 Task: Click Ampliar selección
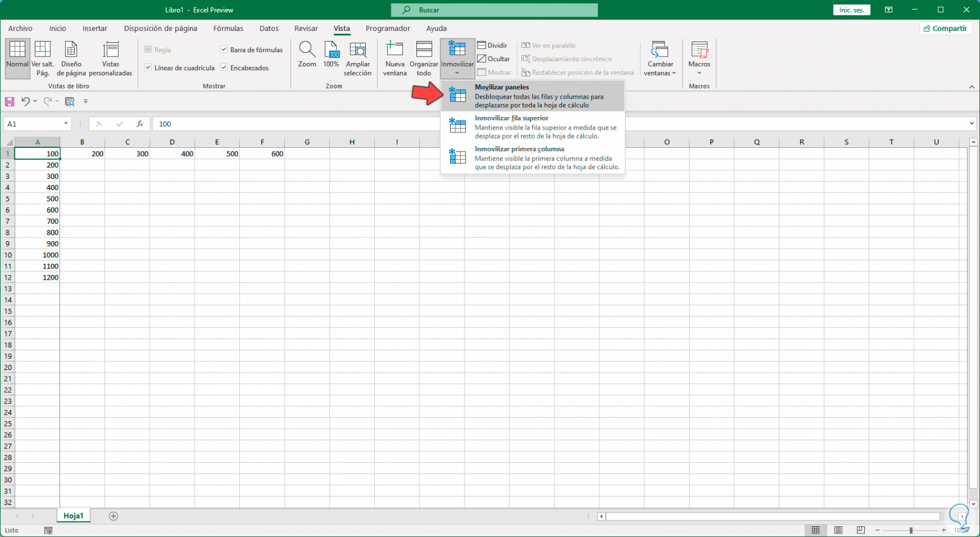pyautogui.click(x=358, y=58)
